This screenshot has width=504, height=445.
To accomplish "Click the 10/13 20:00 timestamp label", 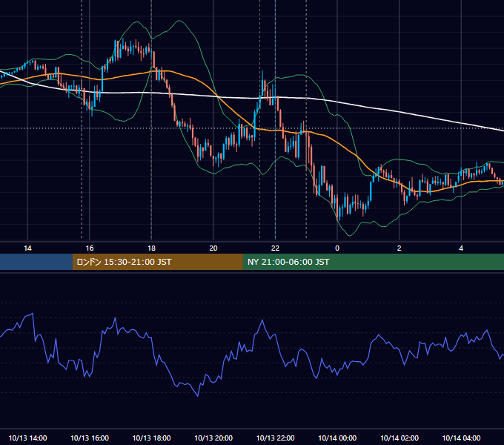I will (x=213, y=438).
